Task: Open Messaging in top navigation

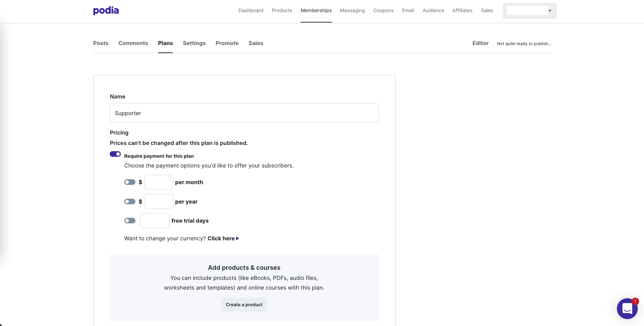Action: pyautogui.click(x=352, y=10)
